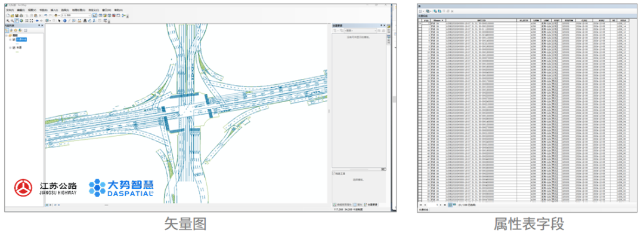Viewport: 644px width, 236px height.
Task: Launch the ModelBuilder icon
Action: (123, 16)
